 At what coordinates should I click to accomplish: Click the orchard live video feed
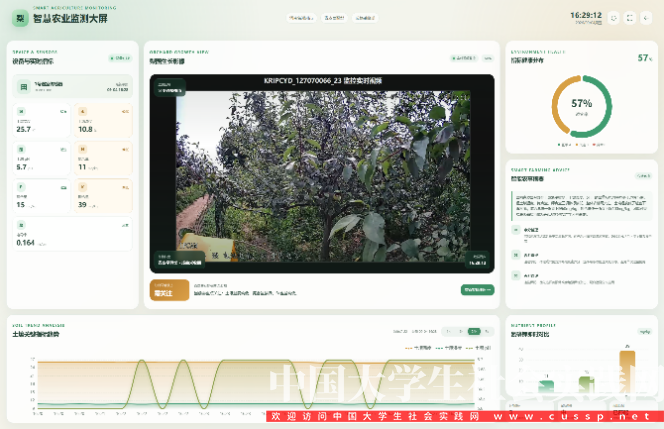[322, 174]
